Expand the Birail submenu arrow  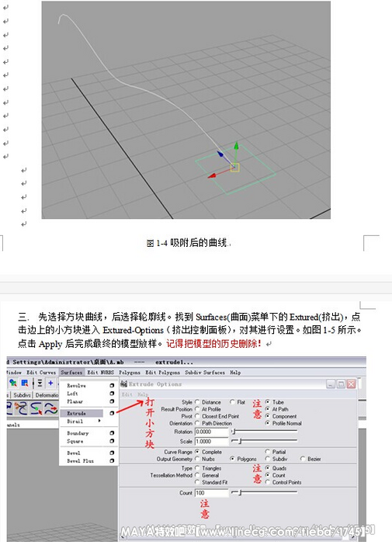pos(99,422)
